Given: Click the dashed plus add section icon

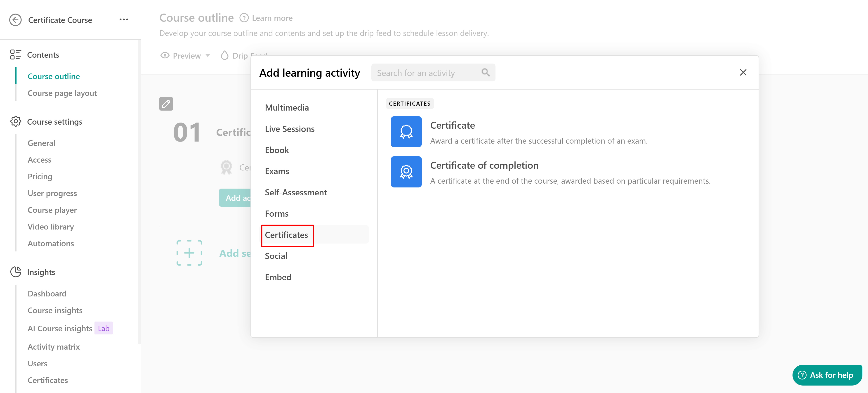Looking at the screenshot, I should [x=189, y=253].
